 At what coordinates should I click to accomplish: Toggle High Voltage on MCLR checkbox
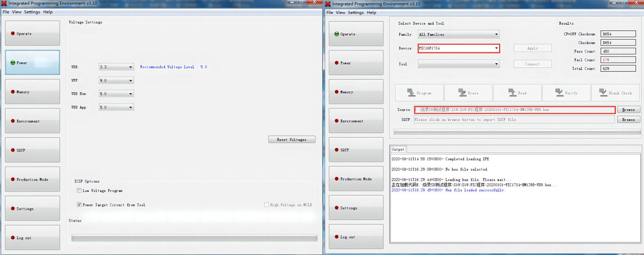tap(266, 205)
